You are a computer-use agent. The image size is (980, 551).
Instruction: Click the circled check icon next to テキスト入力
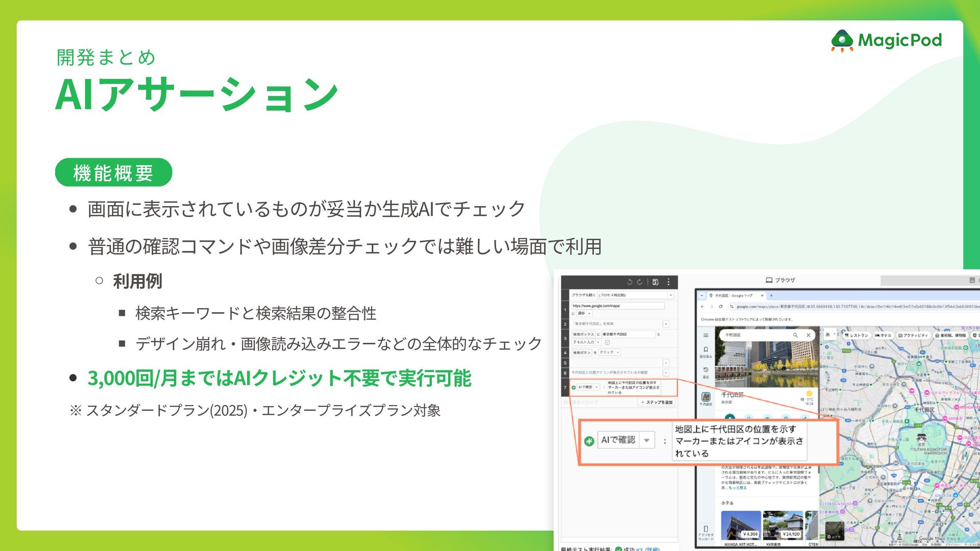pyautogui.click(x=607, y=342)
